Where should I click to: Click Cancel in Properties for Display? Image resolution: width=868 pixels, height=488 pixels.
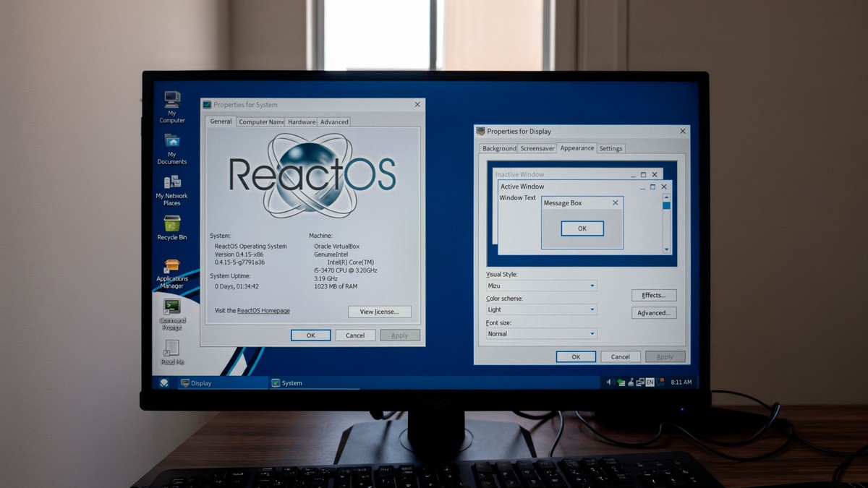[621, 356]
